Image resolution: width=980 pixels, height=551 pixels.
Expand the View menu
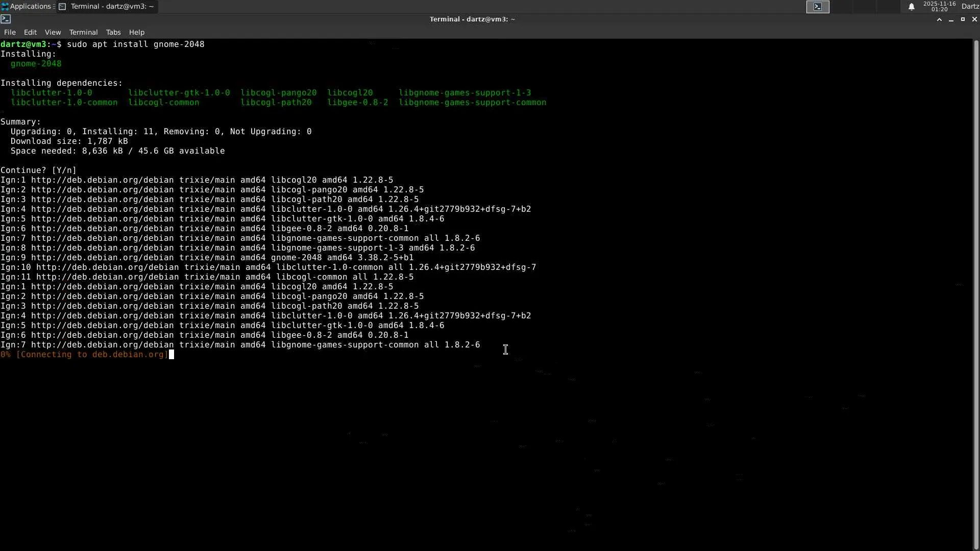click(53, 32)
